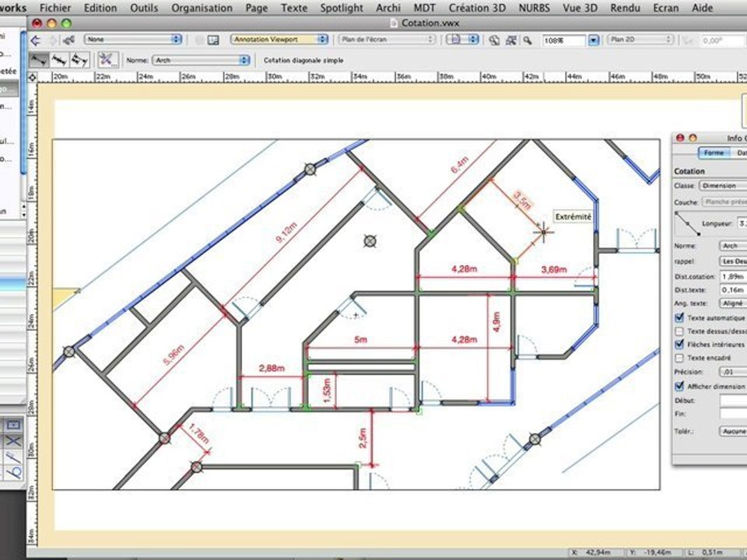The height and width of the screenshot is (560, 747).
Task: Open the NURBS menu
Action: click(534, 8)
